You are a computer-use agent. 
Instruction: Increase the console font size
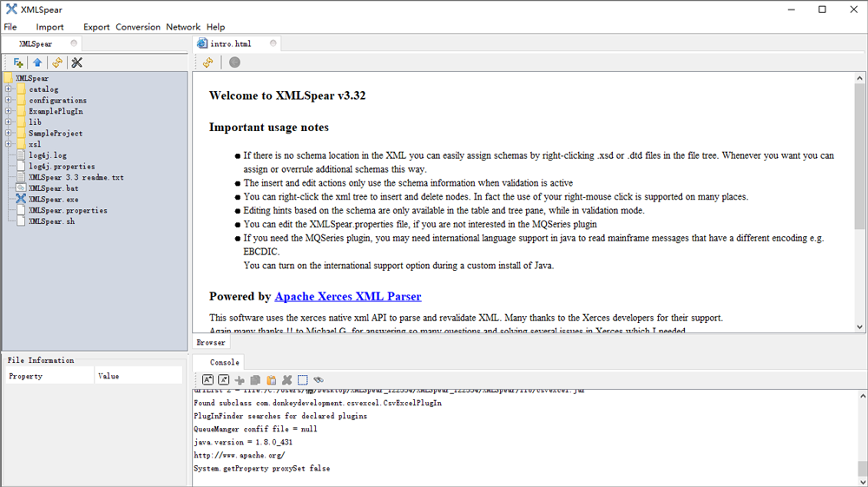pos(207,379)
